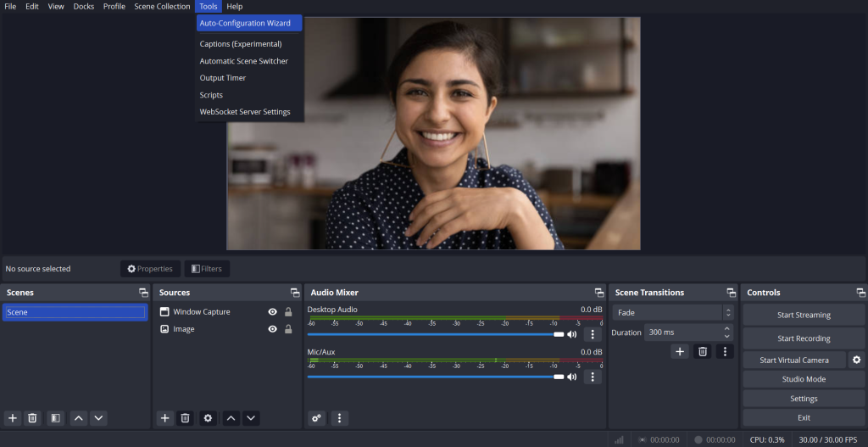Screen dimensions: 868x447
Task: Hide the Window Capture source
Action: [x=272, y=312]
